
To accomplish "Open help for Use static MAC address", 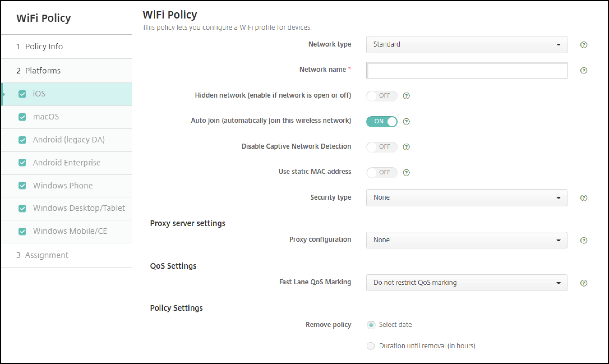I will pyautogui.click(x=406, y=173).
